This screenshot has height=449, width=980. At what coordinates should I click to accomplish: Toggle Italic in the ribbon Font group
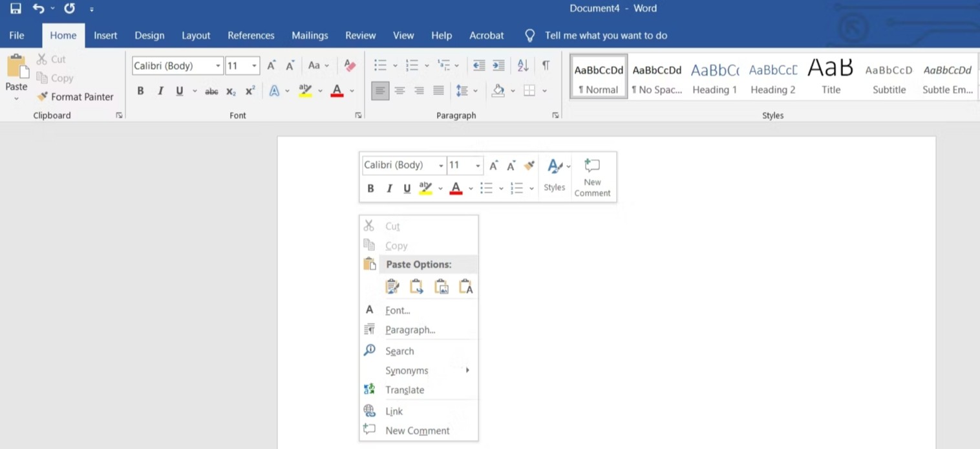(160, 91)
